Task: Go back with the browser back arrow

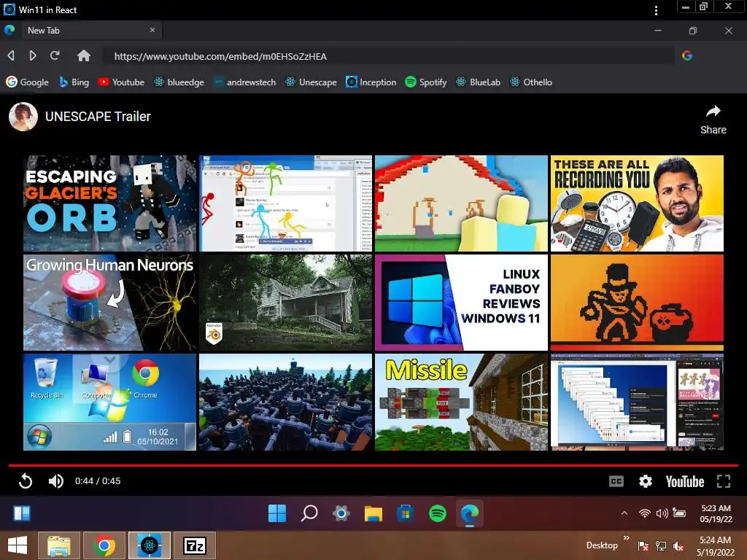Action: pos(11,55)
